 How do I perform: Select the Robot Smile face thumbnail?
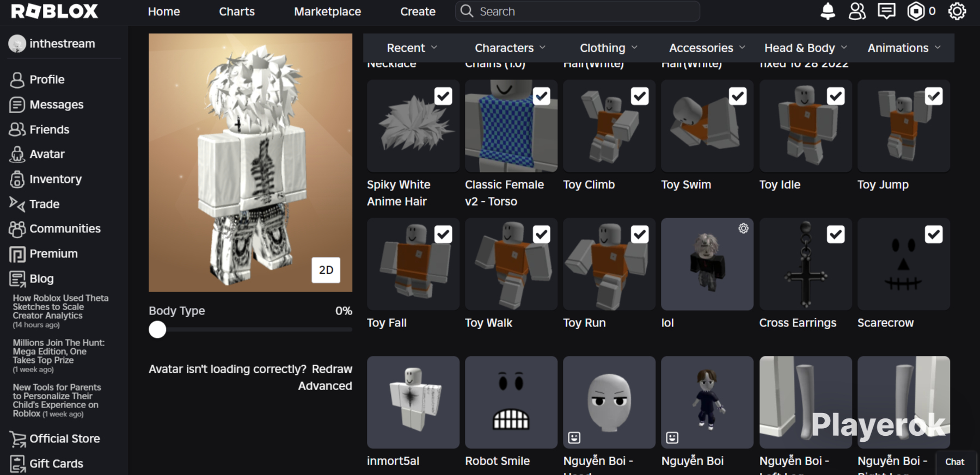coord(511,403)
